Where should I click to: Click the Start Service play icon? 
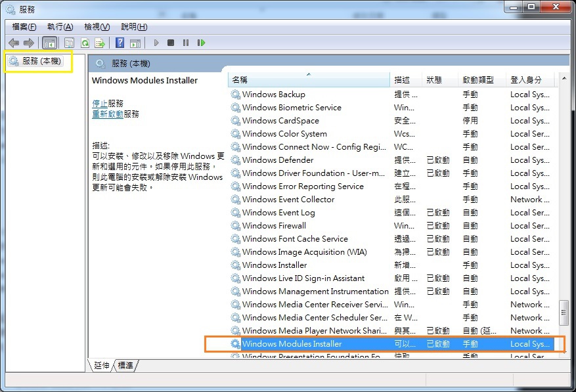156,43
